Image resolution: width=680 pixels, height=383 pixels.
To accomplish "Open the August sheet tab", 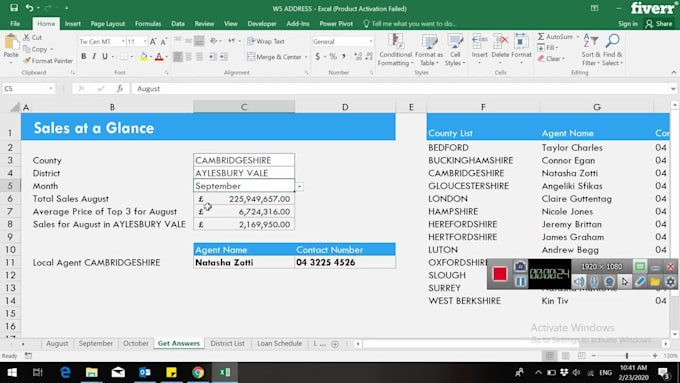I will [57, 344].
